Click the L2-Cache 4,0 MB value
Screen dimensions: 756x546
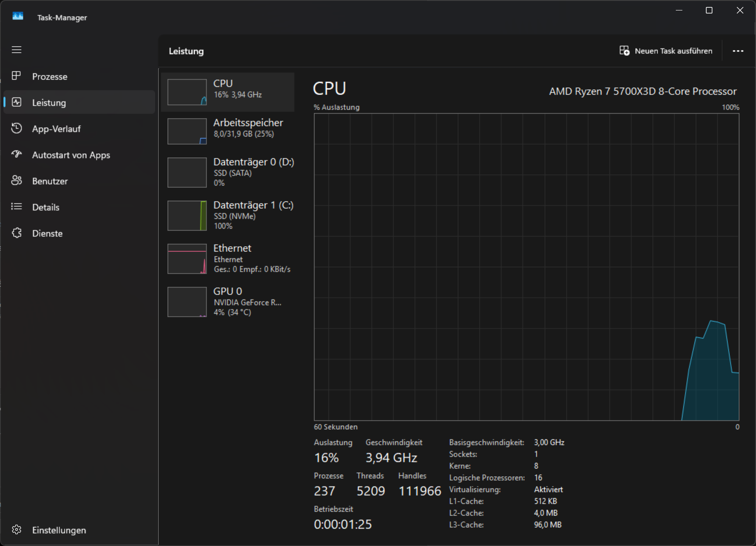coord(546,513)
